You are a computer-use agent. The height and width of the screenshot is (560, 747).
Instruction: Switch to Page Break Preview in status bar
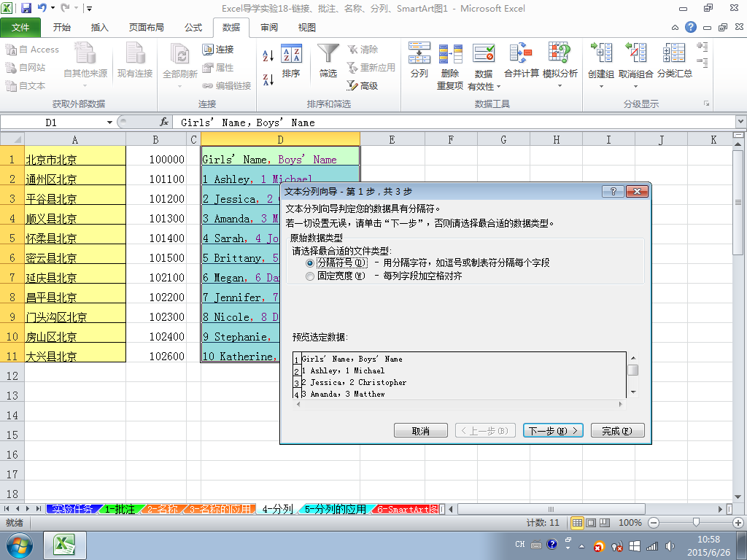605,523
